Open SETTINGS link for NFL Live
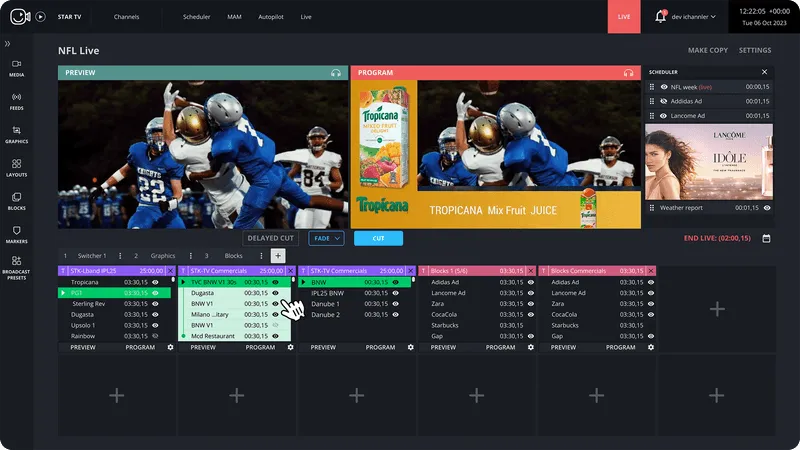This screenshot has height=450, width=800. pyautogui.click(x=755, y=50)
